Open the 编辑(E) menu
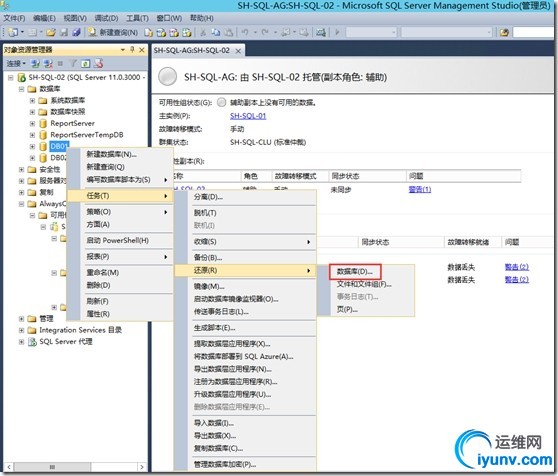This screenshot has height=476, width=558. (x=44, y=18)
